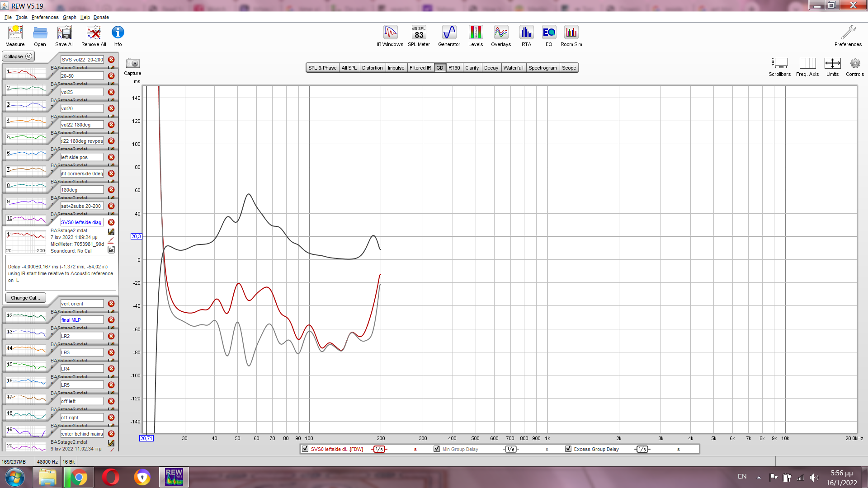Viewport: 868px width, 488px height.
Task: Open the Preferences menu in menu bar
Action: pos(45,17)
